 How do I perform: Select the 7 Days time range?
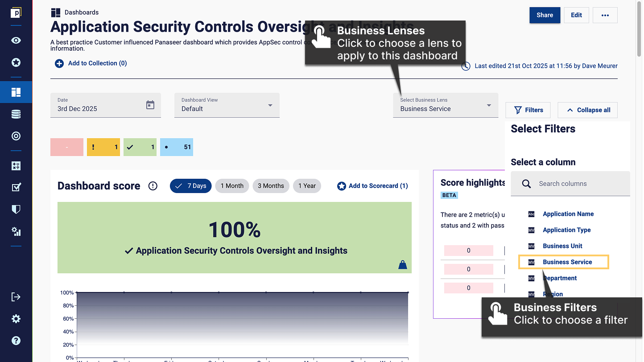click(x=190, y=186)
